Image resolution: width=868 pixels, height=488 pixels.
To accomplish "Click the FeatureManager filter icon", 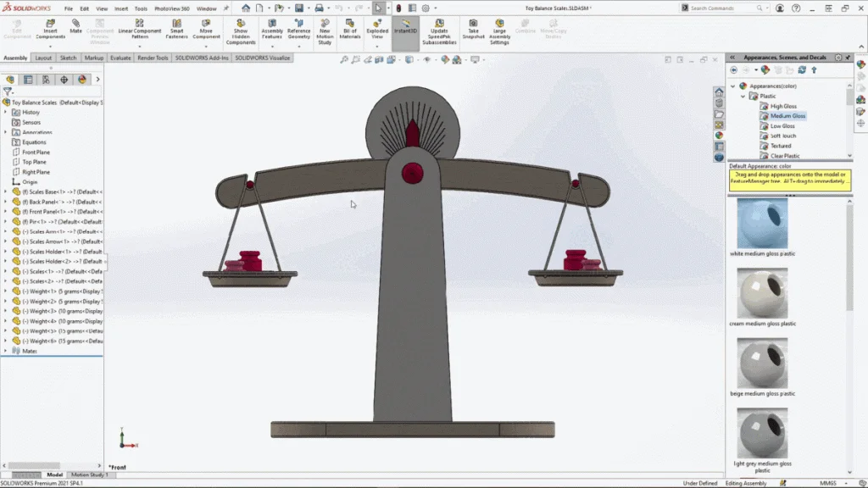I will tap(7, 91).
